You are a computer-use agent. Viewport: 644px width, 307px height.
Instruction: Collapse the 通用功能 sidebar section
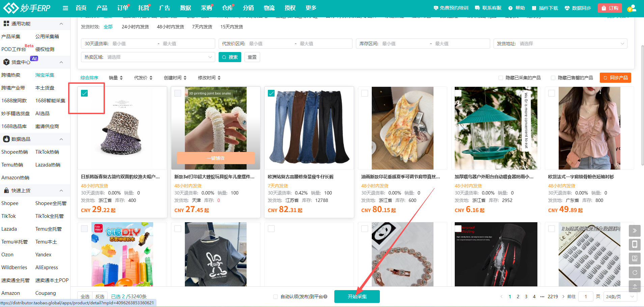61,24
